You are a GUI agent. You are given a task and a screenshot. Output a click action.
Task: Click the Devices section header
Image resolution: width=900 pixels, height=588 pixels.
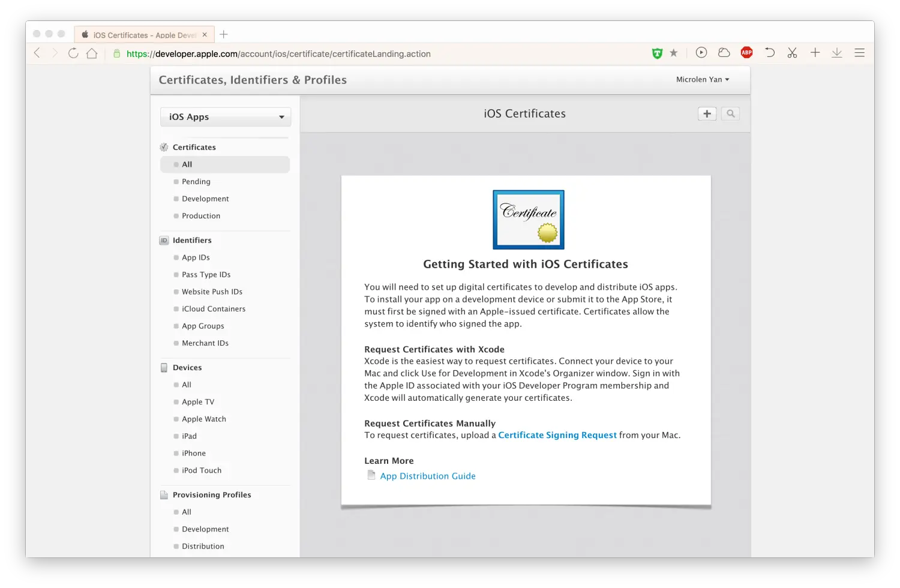click(x=187, y=367)
